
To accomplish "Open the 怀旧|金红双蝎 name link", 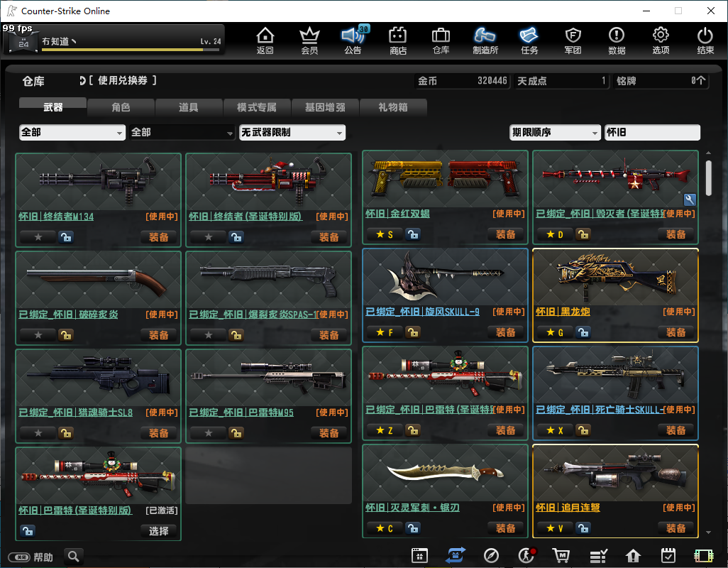I will click(x=397, y=214).
